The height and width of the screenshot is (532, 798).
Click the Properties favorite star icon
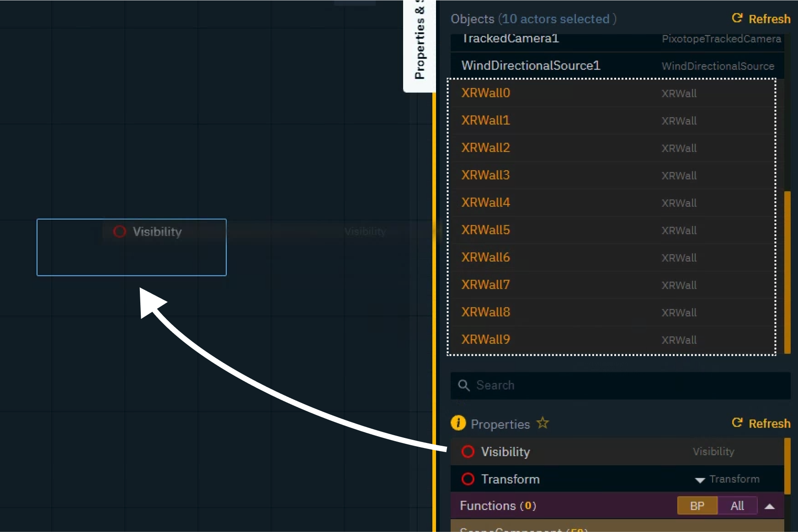(x=543, y=423)
